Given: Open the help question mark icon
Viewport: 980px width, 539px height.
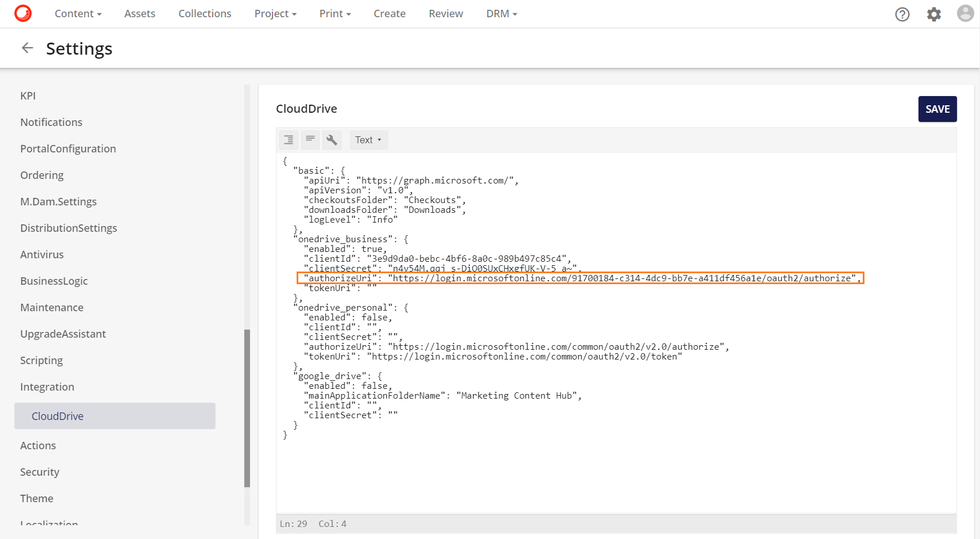Looking at the screenshot, I should click(902, 14).
